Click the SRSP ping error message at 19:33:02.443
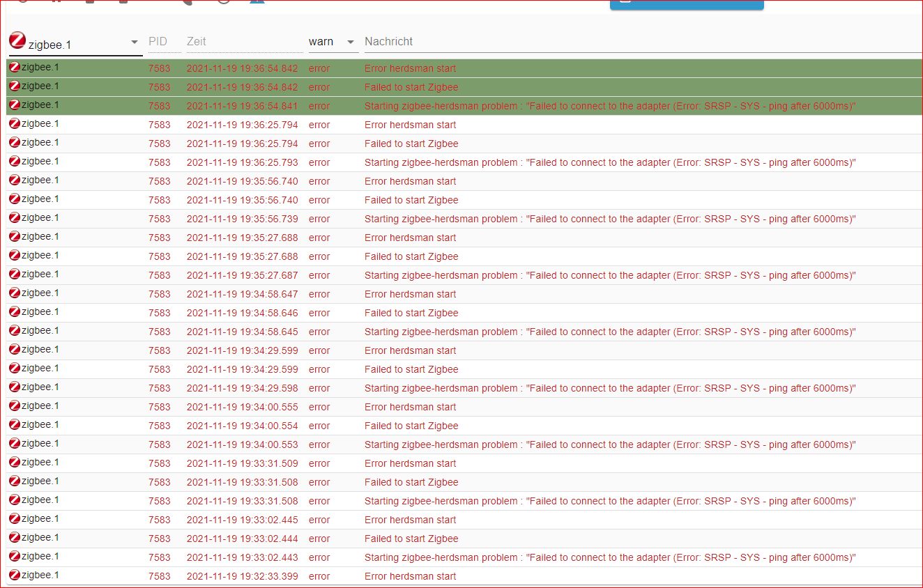The height and width of the screenshot is (588, 923). [x=610, y=557]
